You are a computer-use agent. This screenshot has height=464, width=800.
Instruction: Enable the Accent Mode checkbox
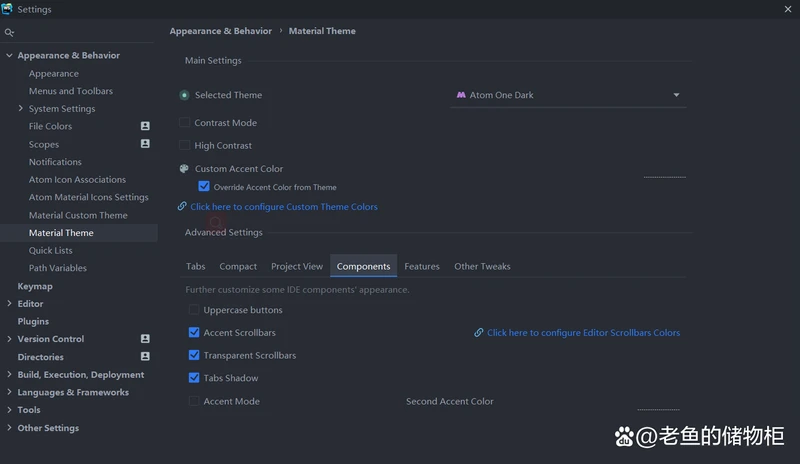click(x=194, y=401)
